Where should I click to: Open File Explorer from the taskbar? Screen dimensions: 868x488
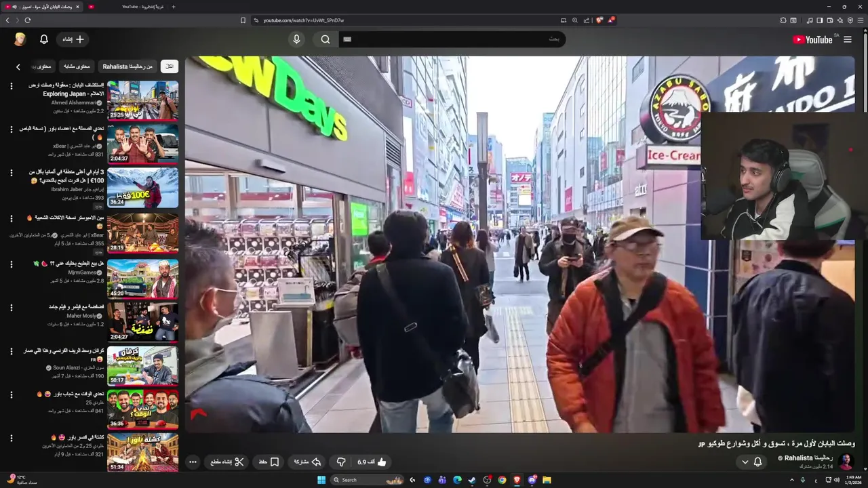pos(547,480)
